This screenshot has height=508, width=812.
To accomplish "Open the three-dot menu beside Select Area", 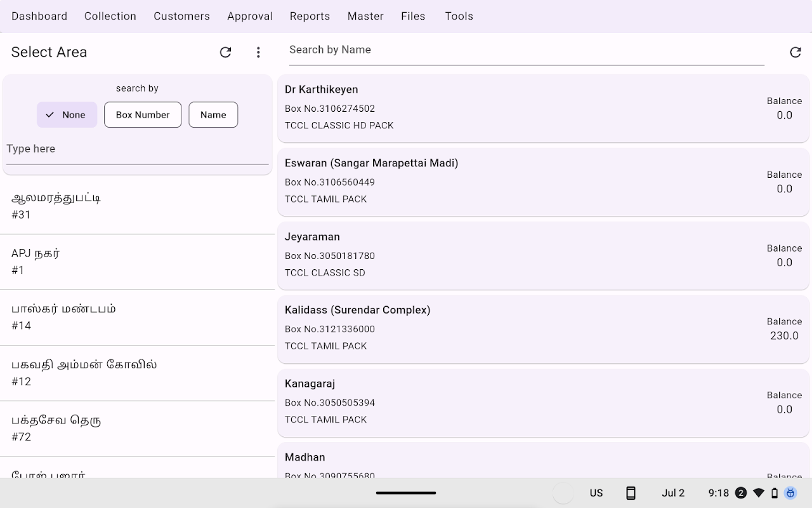I will (258, 52).
